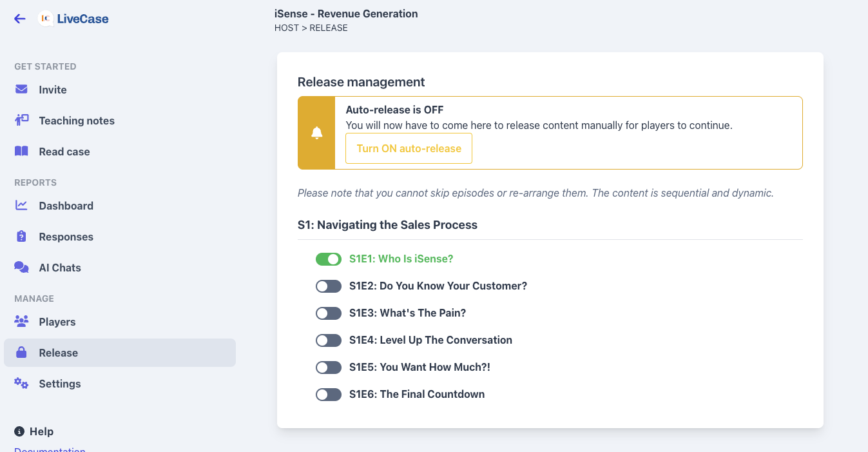Screen dimensions: 868x452
Task: Click the Help label in sidebar
Action: [41, 431]
